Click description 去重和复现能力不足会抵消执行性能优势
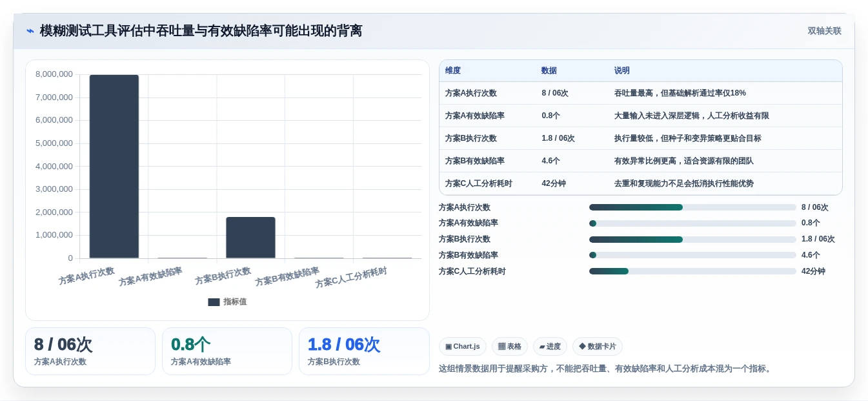Image resolution: width=868 pixels, height=401 pixels. click(684, 183)
